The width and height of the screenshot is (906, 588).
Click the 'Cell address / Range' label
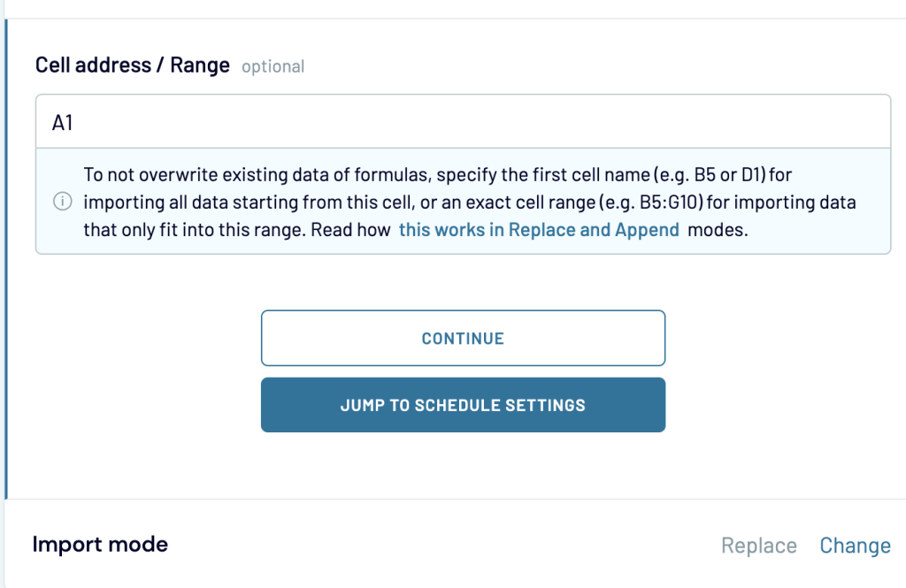coord(132,65)
